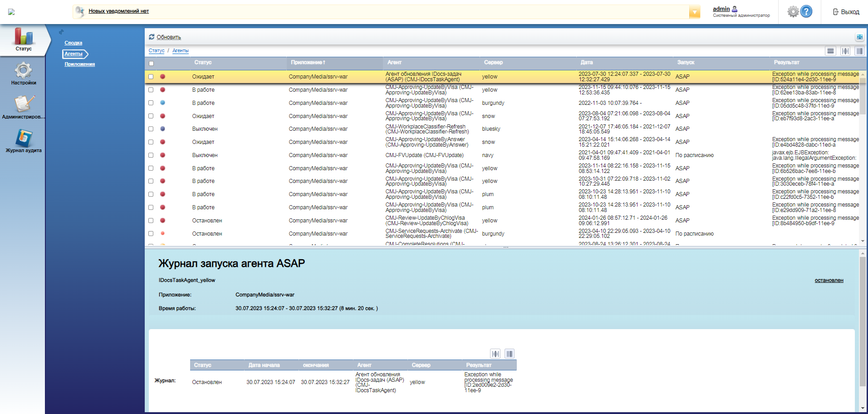
Task: Fit agents table columns to content
Action: click(845, 51)
